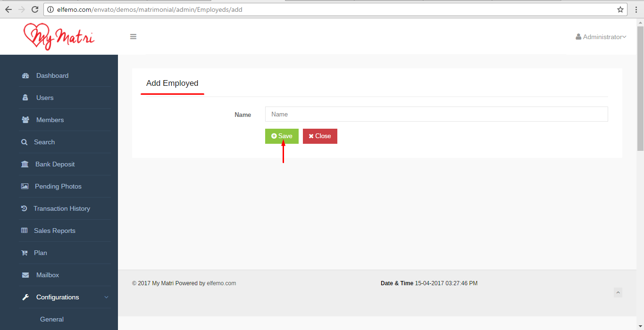Click the Plan cart icon
Image resolution: width=644 pixels, height=330 pixels.
pos(24,253)
